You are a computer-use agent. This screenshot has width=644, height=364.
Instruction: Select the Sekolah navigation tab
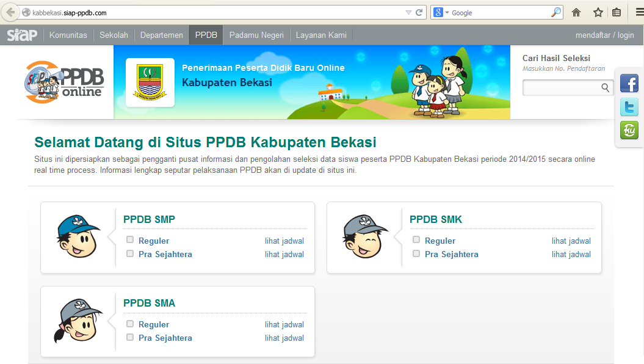coord(114,35)
